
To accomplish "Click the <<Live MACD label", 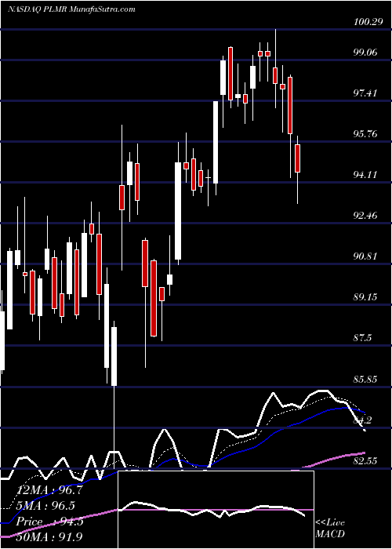I will [330, 529].
